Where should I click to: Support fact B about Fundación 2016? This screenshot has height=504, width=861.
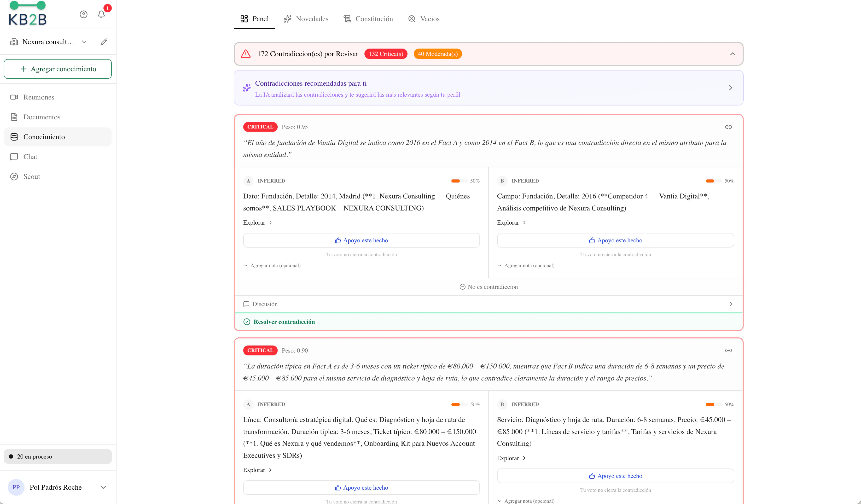coord(615,241)
